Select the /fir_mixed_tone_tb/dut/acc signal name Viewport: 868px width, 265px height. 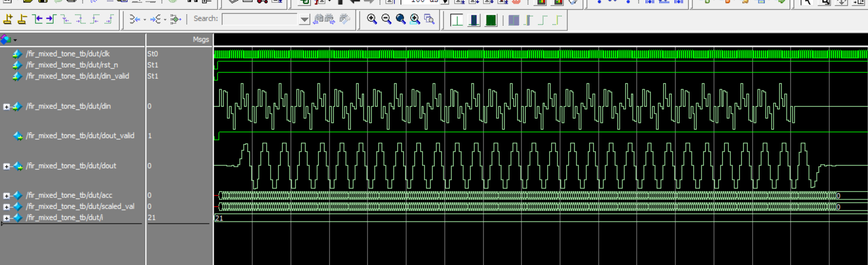coord(69,195)
